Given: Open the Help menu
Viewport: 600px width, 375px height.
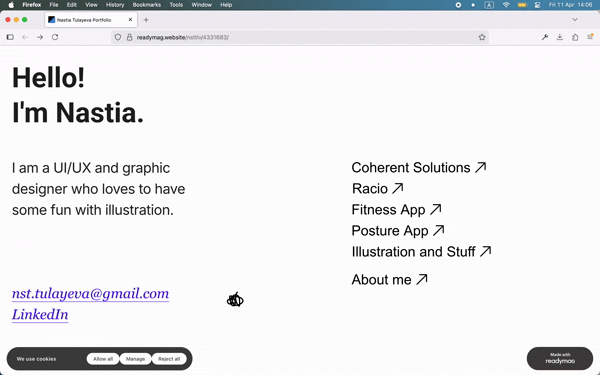Looking at the screenshot, I should [226, 5].
